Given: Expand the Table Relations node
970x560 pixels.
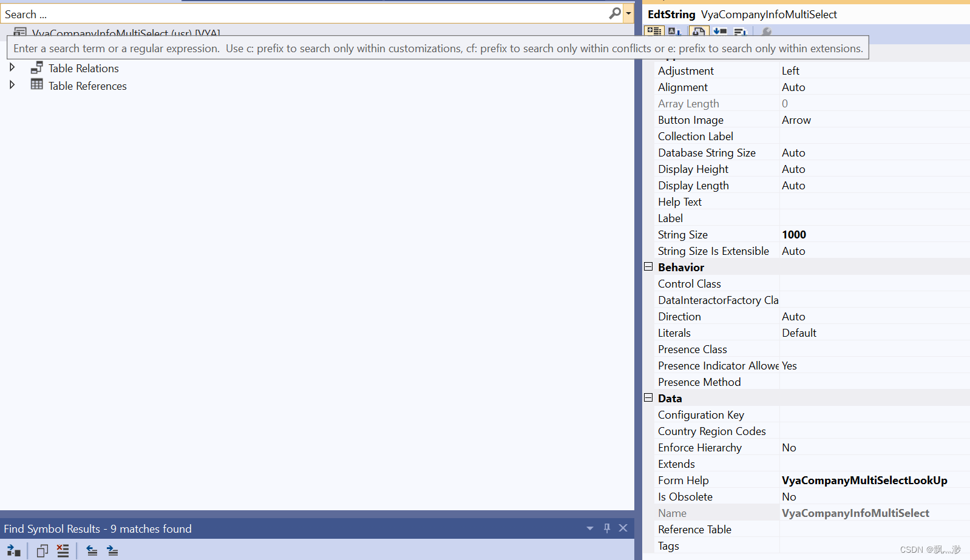Looking at the screenshot, I should [12, 67].
